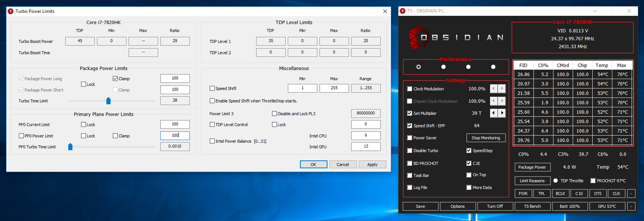Image resolution: width=644 pixels, height=221 pixels.
Task: Close the Turbo Power Limits dialog
Action: (385, 11)
